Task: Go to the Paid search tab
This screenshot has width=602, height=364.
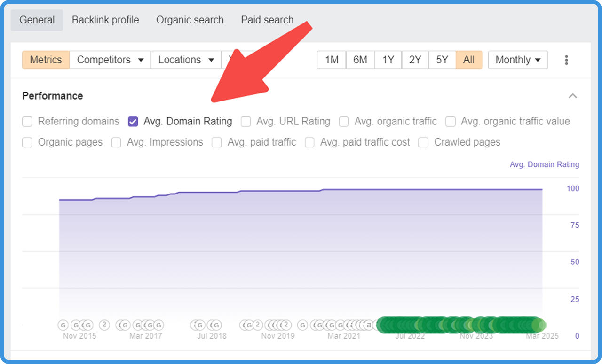Action: 267,20
